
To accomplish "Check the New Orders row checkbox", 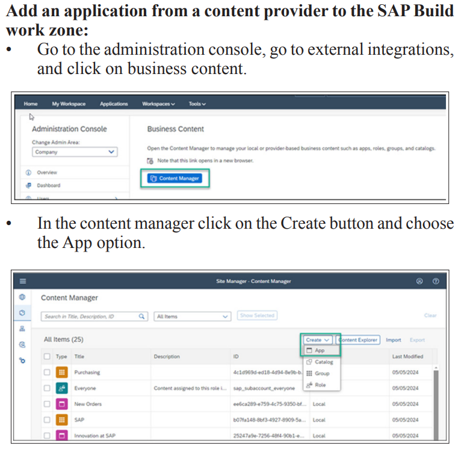I will pos(47,404).
